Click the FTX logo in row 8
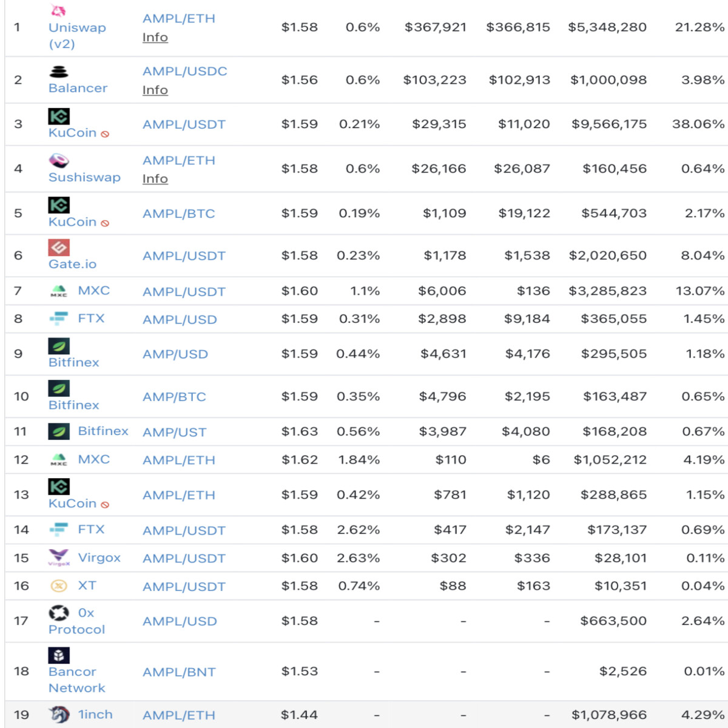728x728 pixels. 58,318
